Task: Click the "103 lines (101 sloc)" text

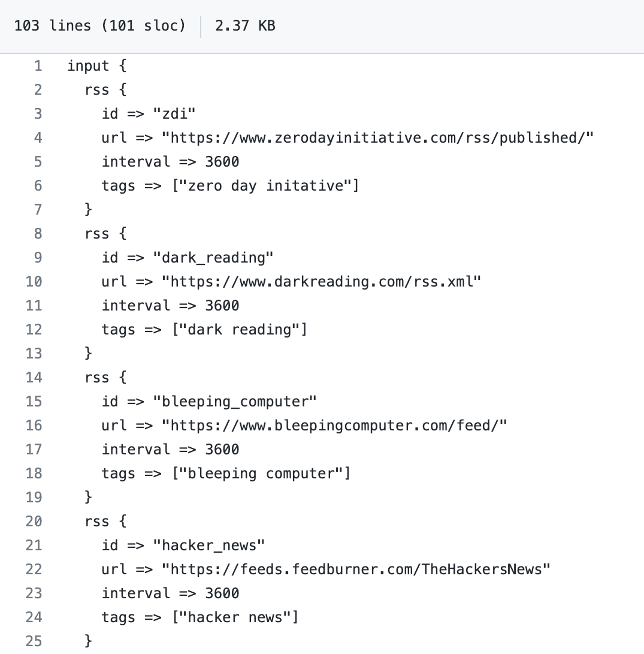Action: (99, 26)
